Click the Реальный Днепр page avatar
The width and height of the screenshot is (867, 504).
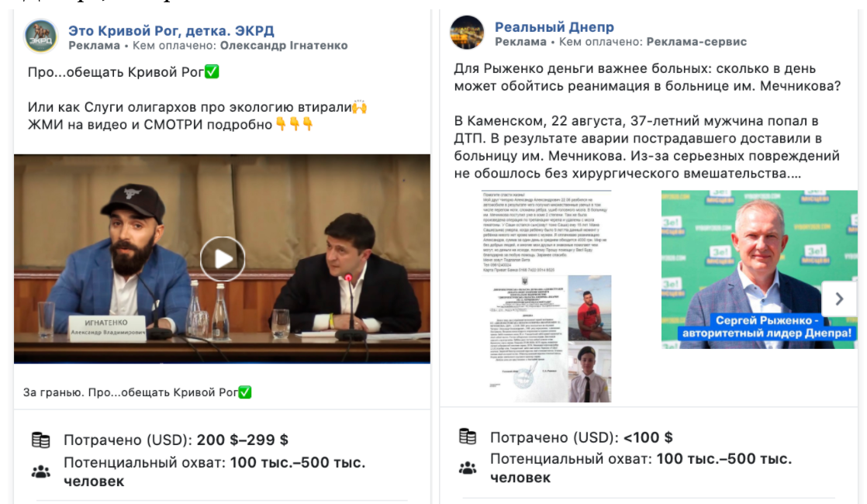467,32
